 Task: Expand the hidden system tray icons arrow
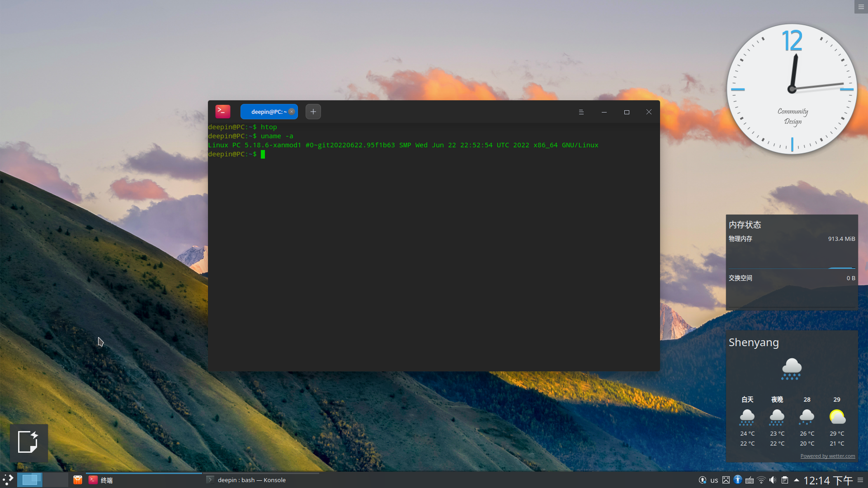pos(797,480)
